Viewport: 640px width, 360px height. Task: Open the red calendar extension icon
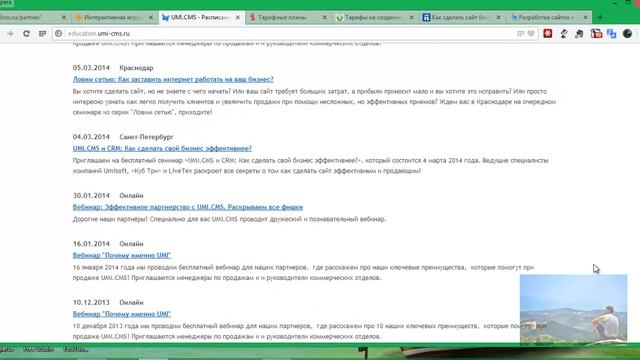click(x=596, y=33)
